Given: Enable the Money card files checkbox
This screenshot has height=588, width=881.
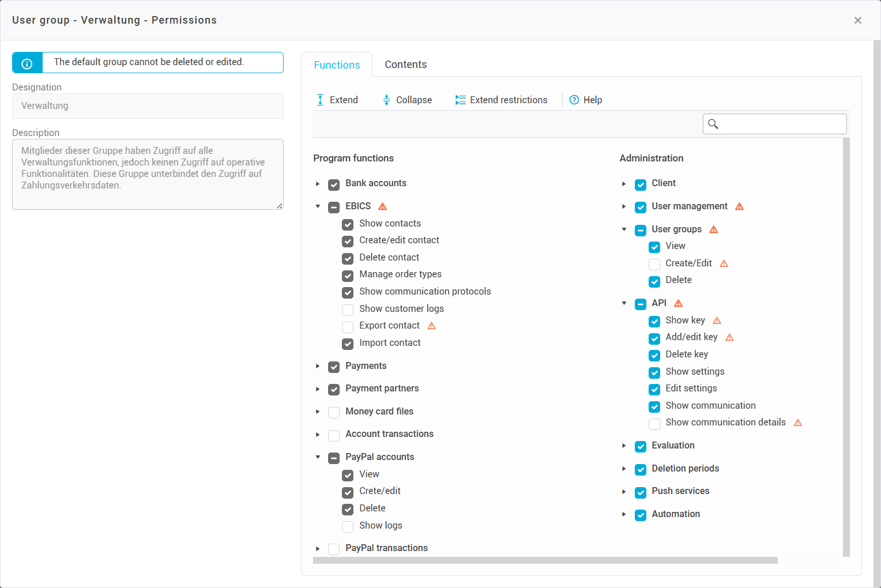Looking at the screenshot, I should coord(334,412).
